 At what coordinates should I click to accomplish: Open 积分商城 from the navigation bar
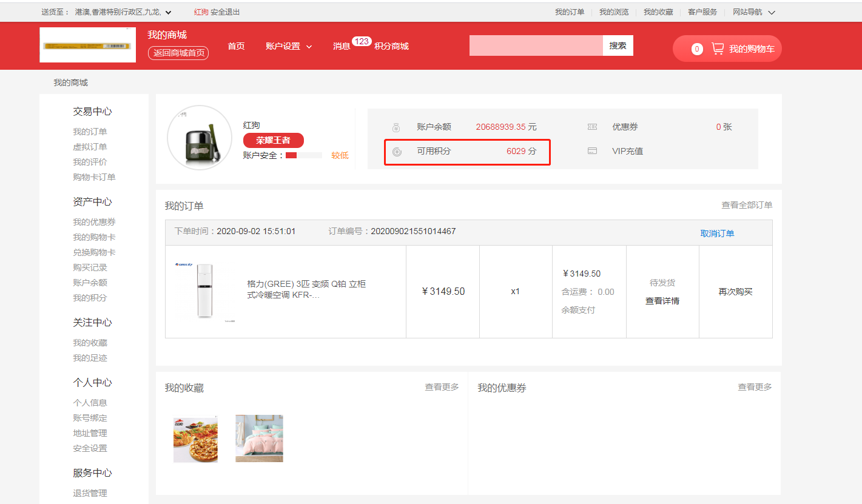tap(391, 46)
